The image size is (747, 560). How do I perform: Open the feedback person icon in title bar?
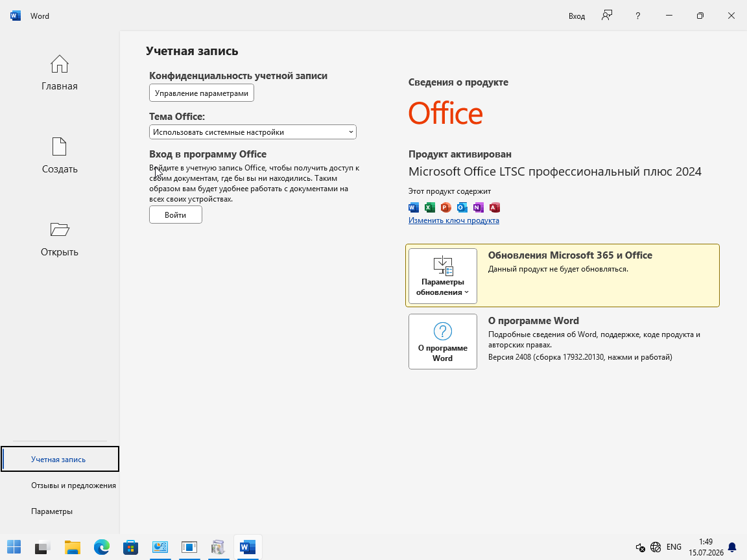607,16
